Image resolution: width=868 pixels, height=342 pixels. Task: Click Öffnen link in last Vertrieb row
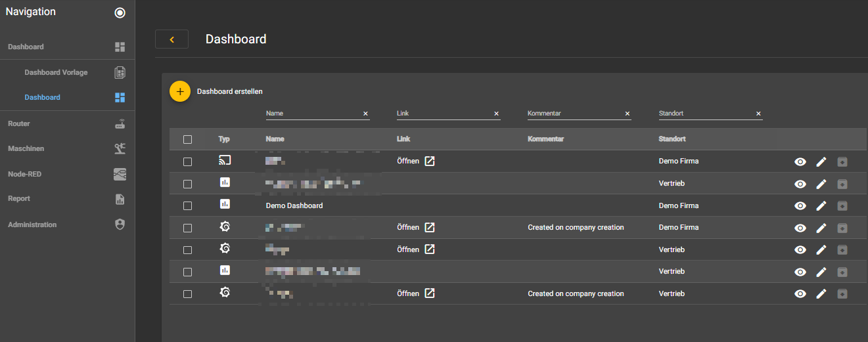(408, 294)
